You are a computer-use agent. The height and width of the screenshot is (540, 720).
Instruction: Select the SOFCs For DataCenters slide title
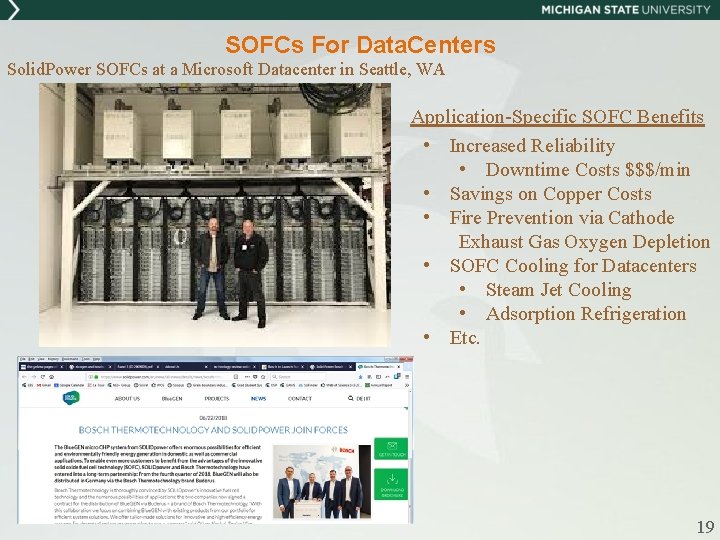tap(360, 45)
